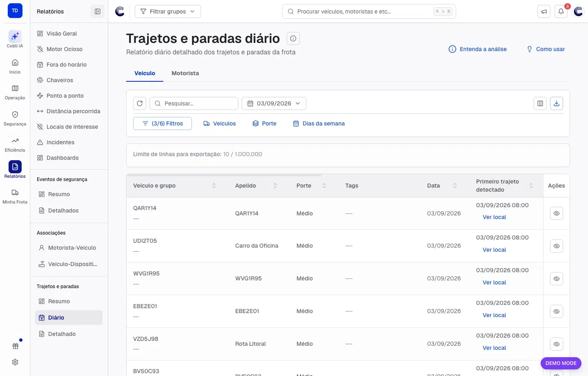Click Como usar link
Screen dimensions: 588x376
pos(546,49)
